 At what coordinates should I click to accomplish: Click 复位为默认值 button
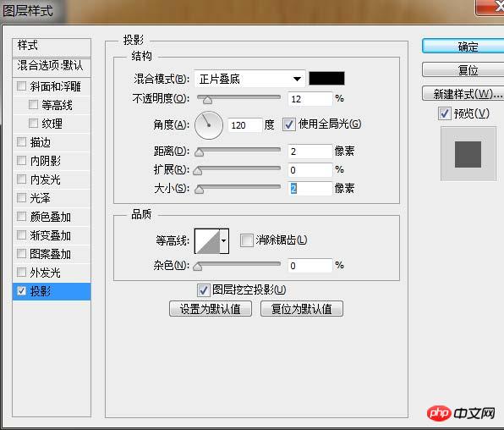(302, 309)
